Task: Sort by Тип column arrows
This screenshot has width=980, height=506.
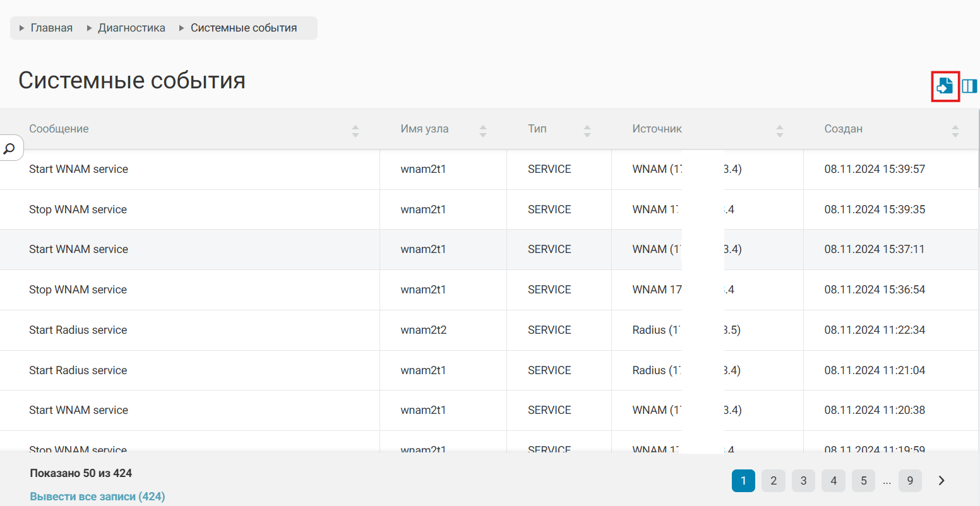Action: point(587,131)
